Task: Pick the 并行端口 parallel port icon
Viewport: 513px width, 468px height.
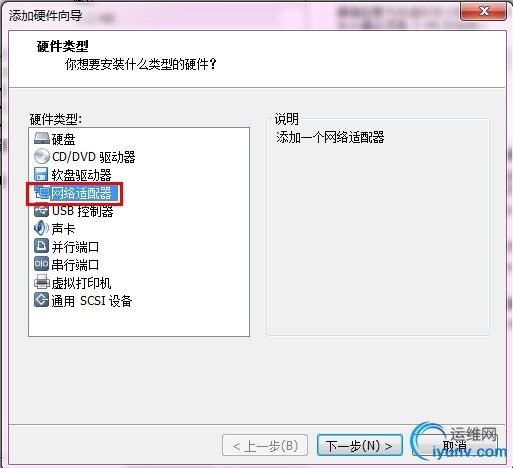Action: pos(41,246)
